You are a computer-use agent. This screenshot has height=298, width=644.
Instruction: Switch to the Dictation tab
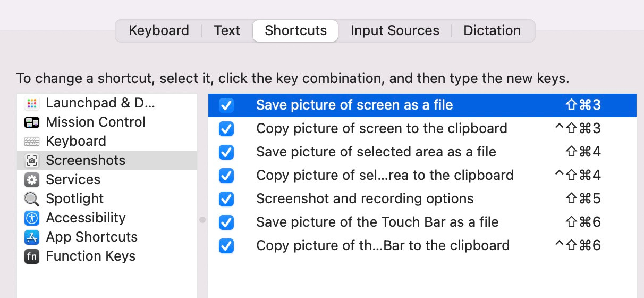coord(492,31)
